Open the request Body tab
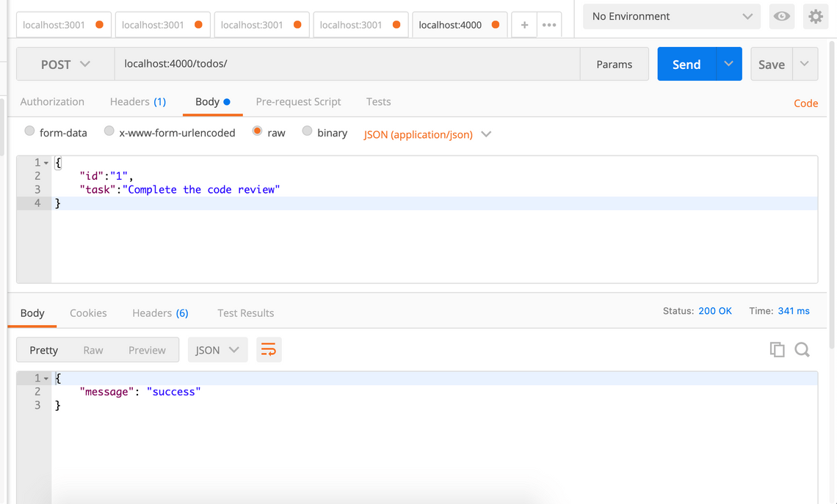 [x=212, y=102]
